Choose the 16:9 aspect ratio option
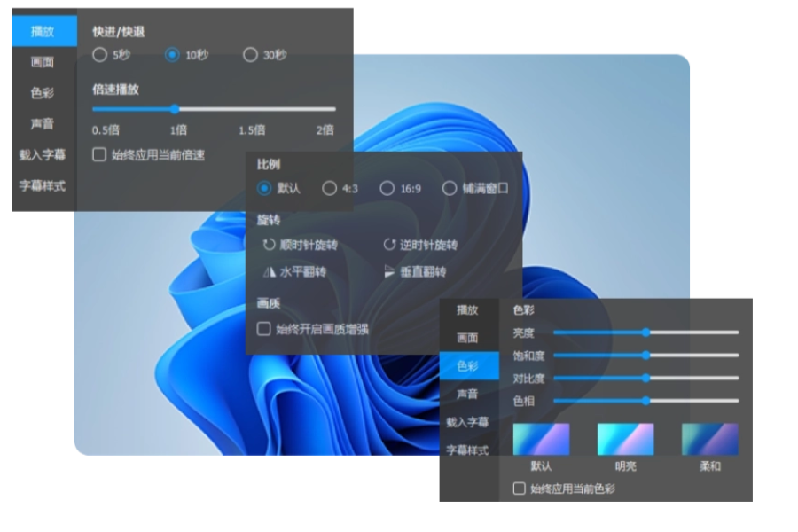Screen dimensions: 798x532 pos(387,188)
